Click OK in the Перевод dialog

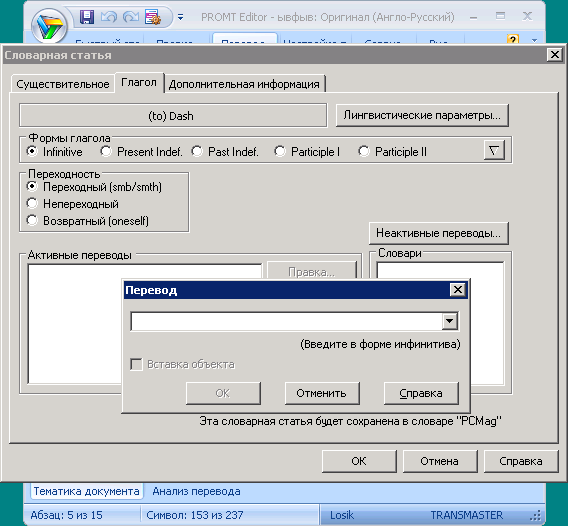[223, 393]
